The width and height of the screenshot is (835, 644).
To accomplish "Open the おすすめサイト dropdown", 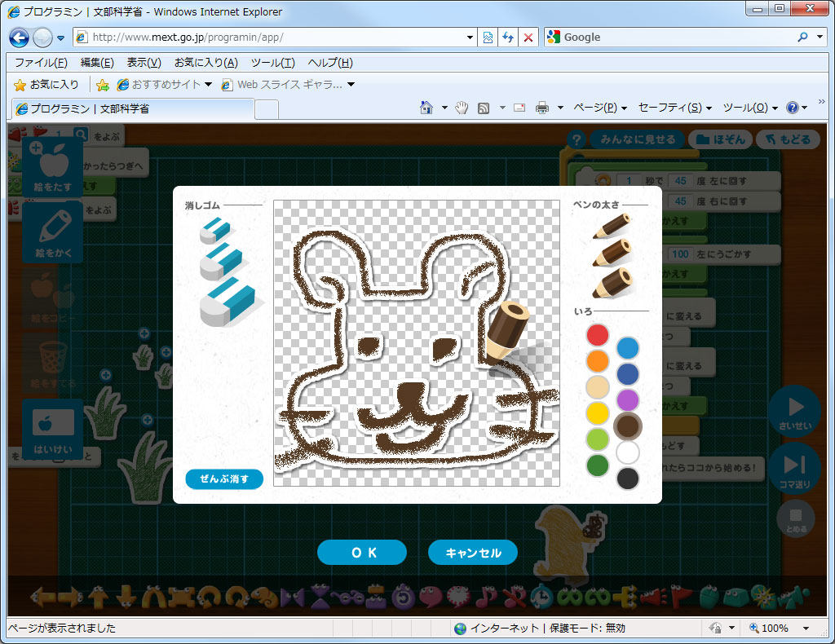I will (x=165, y=85).
